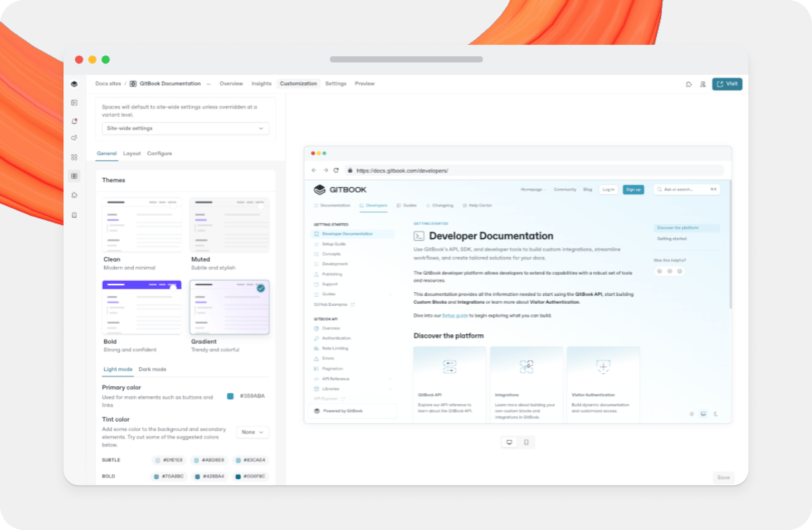
Task: Open the Insights navigation link
Action: [x=261, y=84]
